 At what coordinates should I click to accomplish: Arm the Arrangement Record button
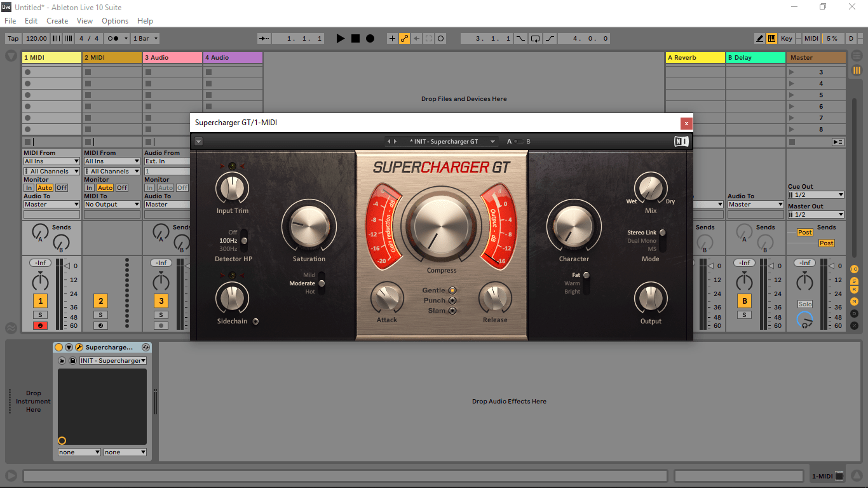click(370, 39)
